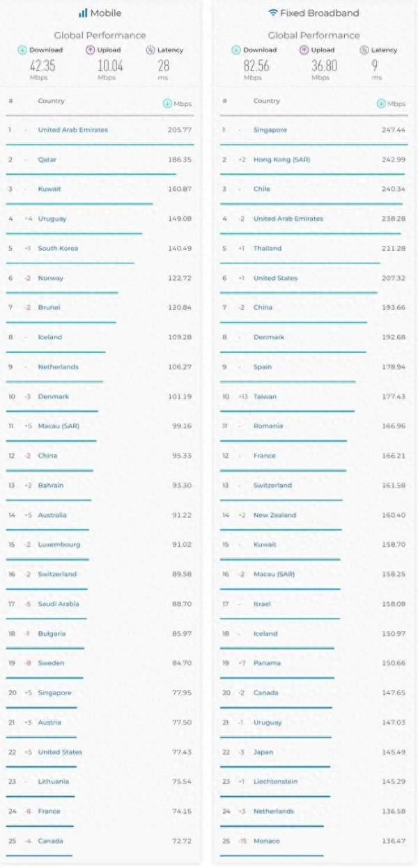Click the Mobile signal bars icon
The height and width of the screenshot is (868, 418).
pyautogui.click(x=83, y=13)
